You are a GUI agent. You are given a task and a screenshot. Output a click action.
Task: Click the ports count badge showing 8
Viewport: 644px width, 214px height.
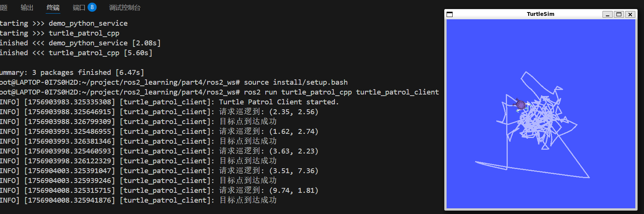(x=92, y=7)
